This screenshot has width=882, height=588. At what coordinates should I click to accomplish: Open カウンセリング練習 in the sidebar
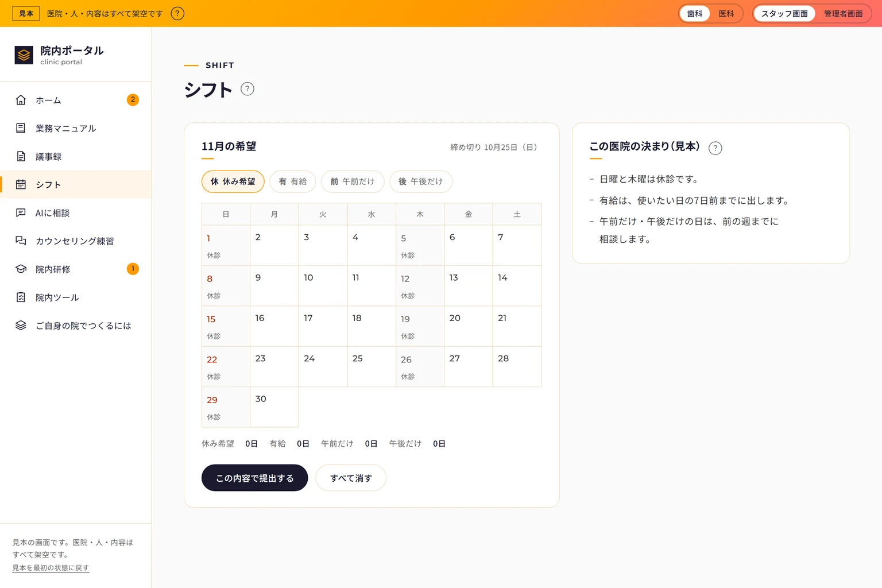pyautogui.click(x=76, y=241)
